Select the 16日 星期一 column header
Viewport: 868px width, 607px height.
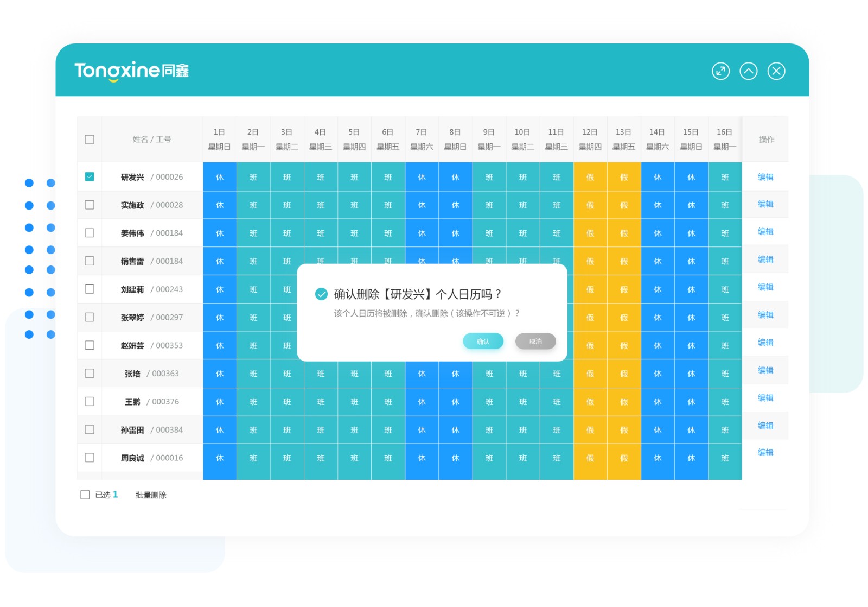(x=725, y=140)
